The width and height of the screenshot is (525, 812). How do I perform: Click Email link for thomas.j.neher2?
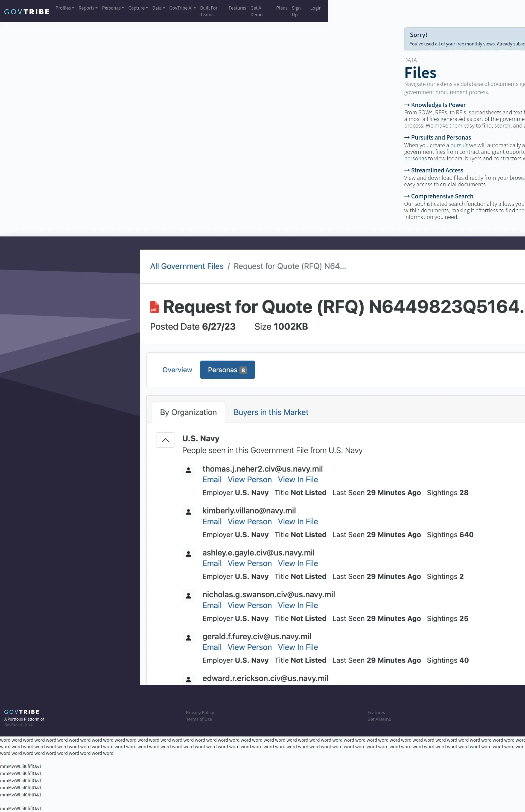tap(212, 480)
